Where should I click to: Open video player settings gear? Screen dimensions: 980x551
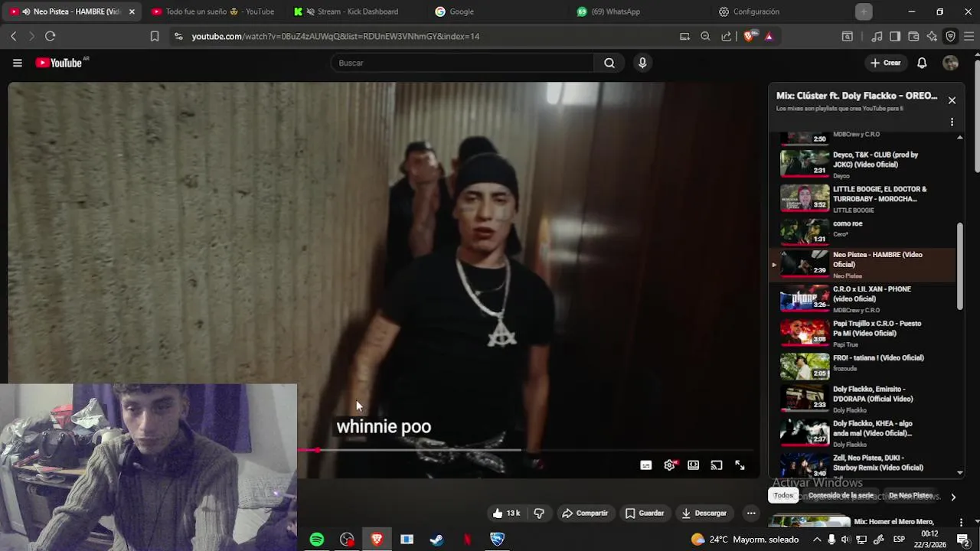tap(670, 465)
